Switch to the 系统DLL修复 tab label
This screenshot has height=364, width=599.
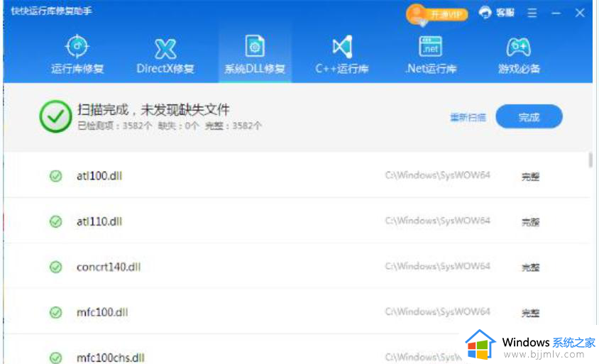[255, 69]
